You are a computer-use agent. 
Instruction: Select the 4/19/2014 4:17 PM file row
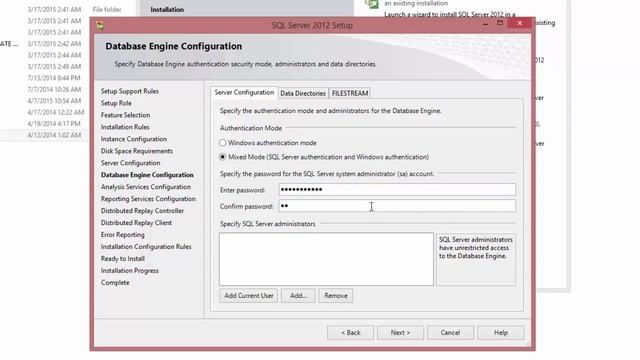44,124
